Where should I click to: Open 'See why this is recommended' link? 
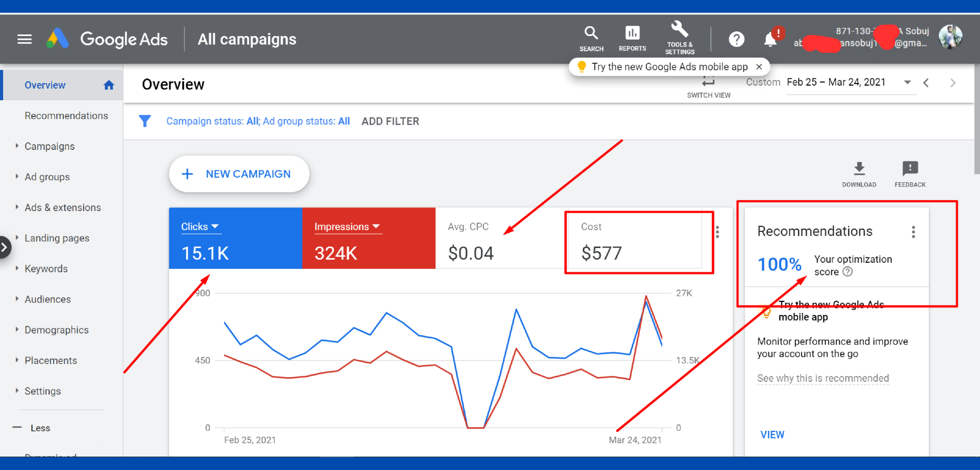pyautogui.click(x=823, y=378)
